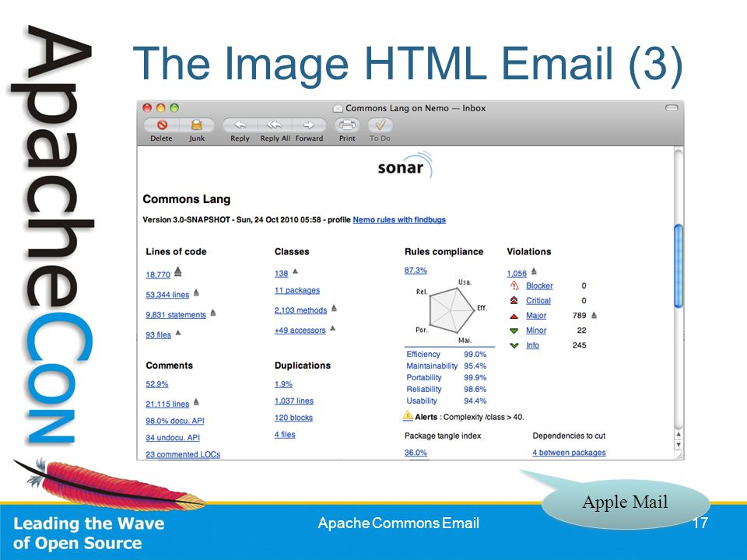
Task: Click the scrollbar down arrow
Action: click(x=679, y=444)
